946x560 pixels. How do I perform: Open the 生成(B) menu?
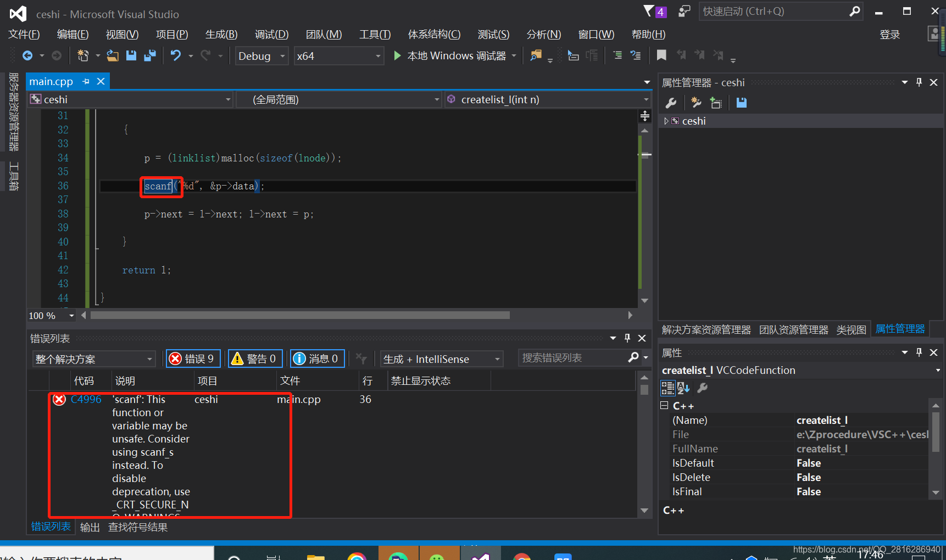pos(221,35)
